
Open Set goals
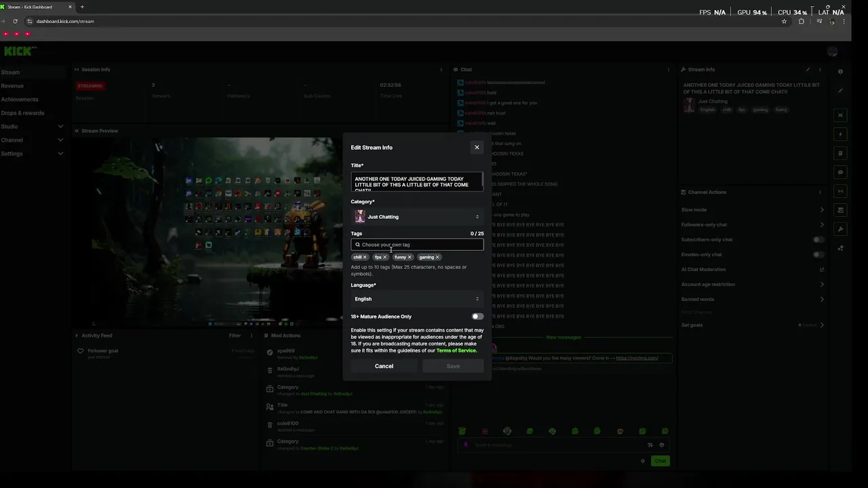[753, 325]
